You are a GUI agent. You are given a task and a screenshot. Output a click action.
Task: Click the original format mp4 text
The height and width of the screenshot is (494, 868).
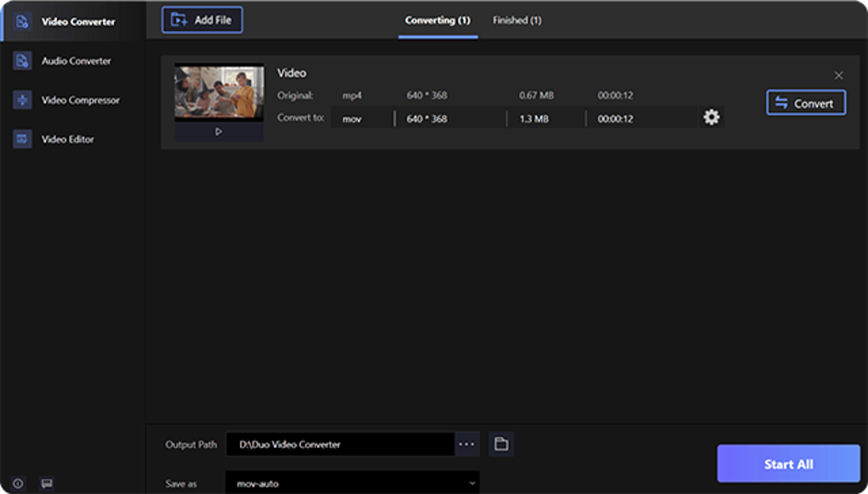[352, 95]
